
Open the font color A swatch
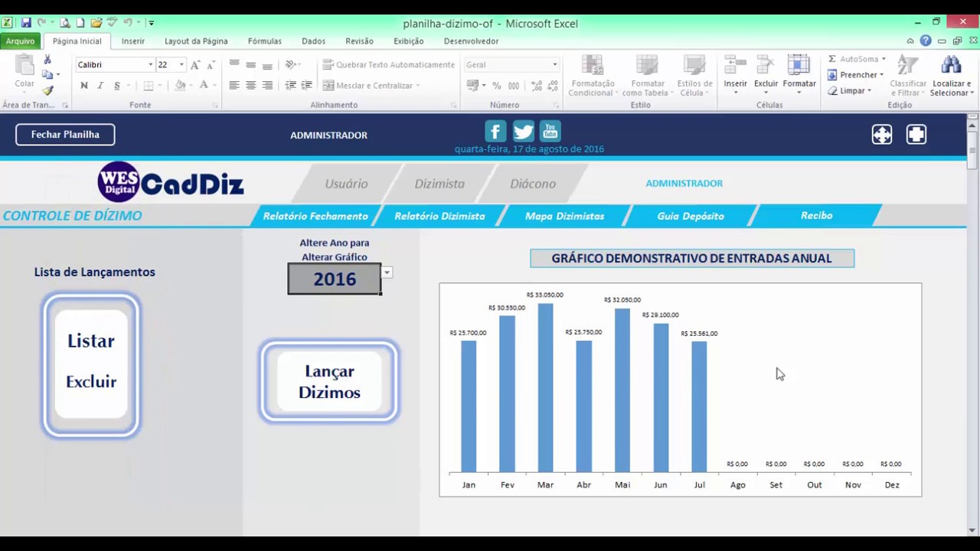pyautogui.click(x=204, y=86)
